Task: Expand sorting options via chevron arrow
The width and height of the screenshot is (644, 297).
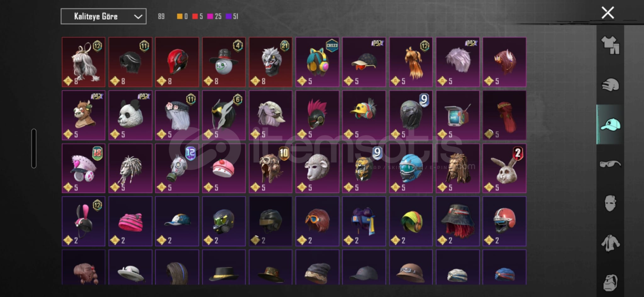Action: [138, 16]
